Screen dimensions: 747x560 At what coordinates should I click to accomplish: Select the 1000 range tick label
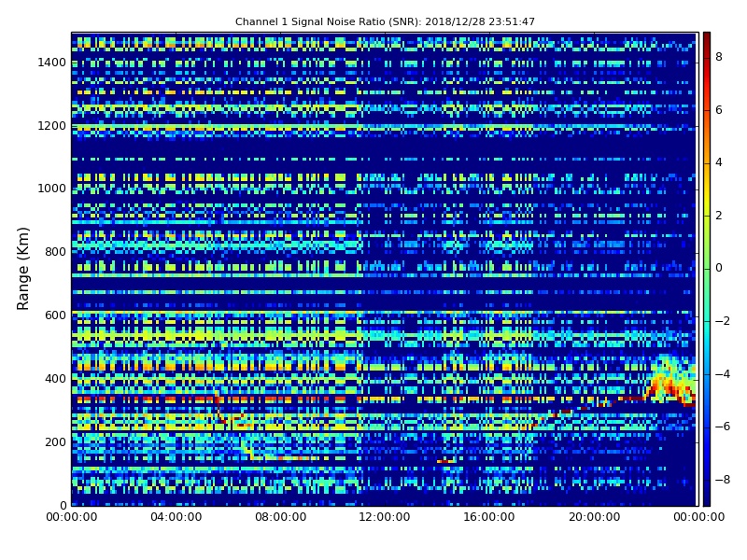pyautogui.click(x=51, y=189)
